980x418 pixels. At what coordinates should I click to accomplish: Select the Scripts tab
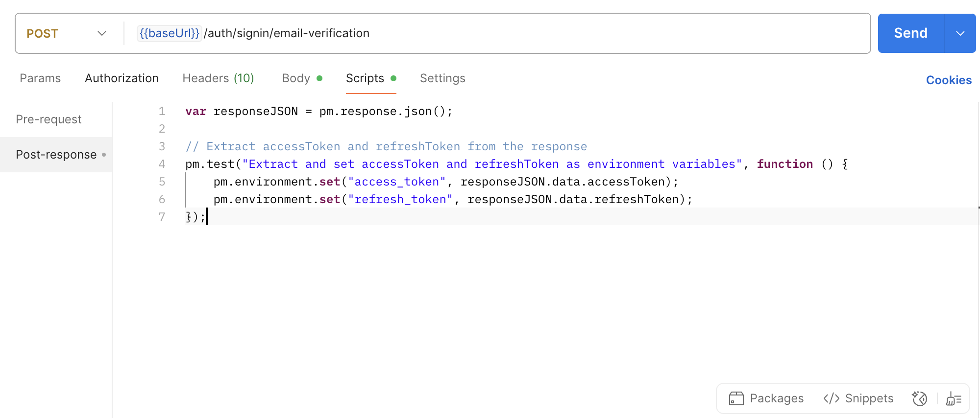[365, 78]
